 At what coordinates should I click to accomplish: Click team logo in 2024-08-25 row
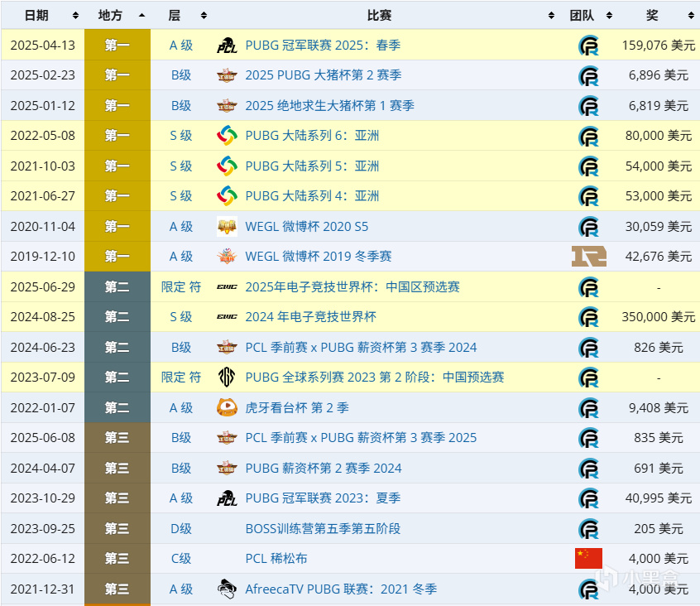click(x=589, y=317)
